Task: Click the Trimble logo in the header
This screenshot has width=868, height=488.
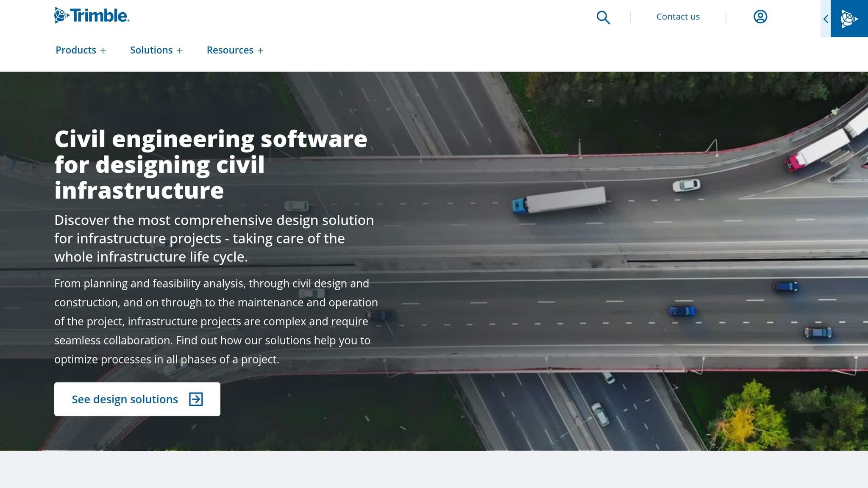Action: (92, 16)
